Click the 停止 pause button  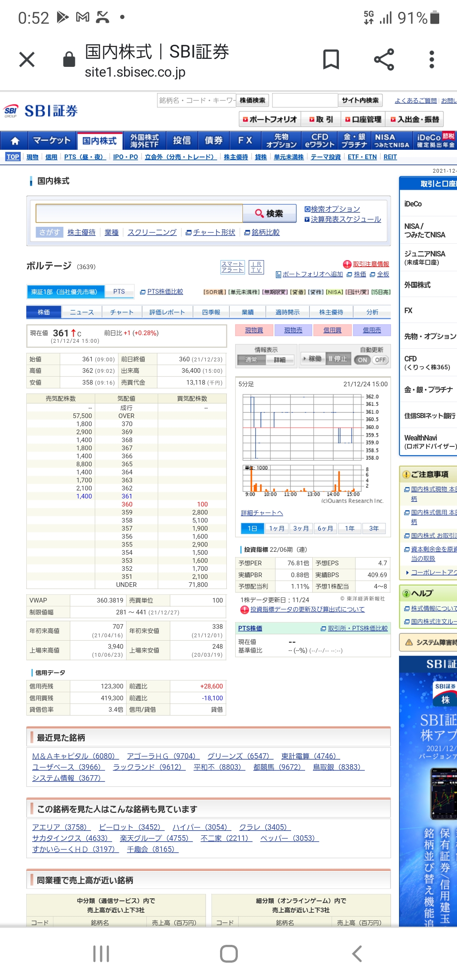(338, 359)
